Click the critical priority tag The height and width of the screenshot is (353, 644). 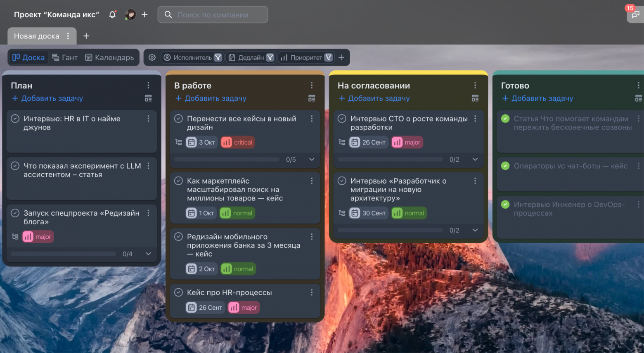tap(238, 142)
